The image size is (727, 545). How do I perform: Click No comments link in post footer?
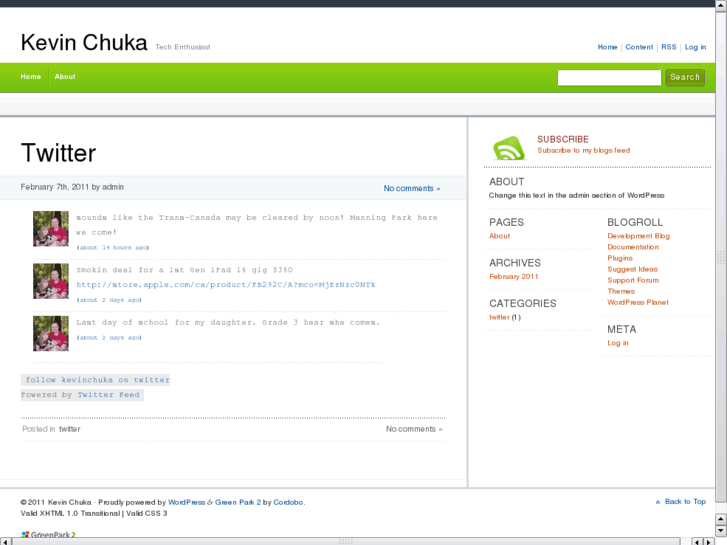[414, 429]
